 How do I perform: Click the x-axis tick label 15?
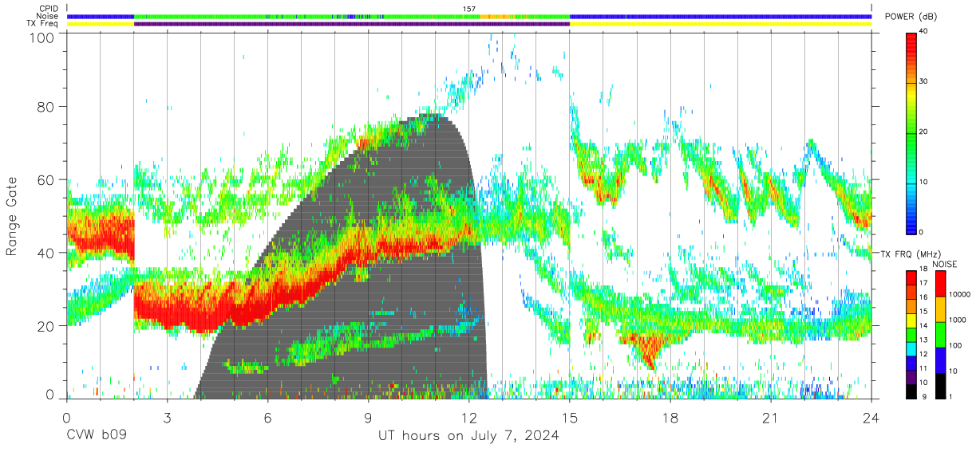[570, 417]
